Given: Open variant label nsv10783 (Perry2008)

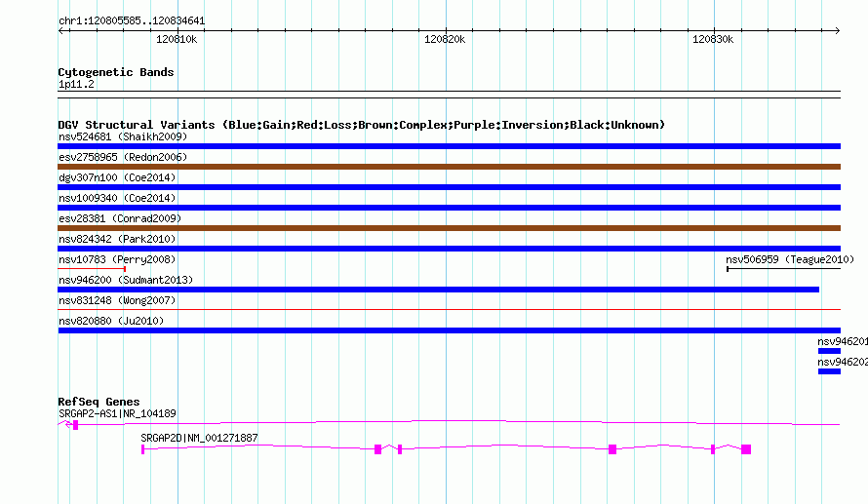Looking at the screenshot, I should [117, 259].
